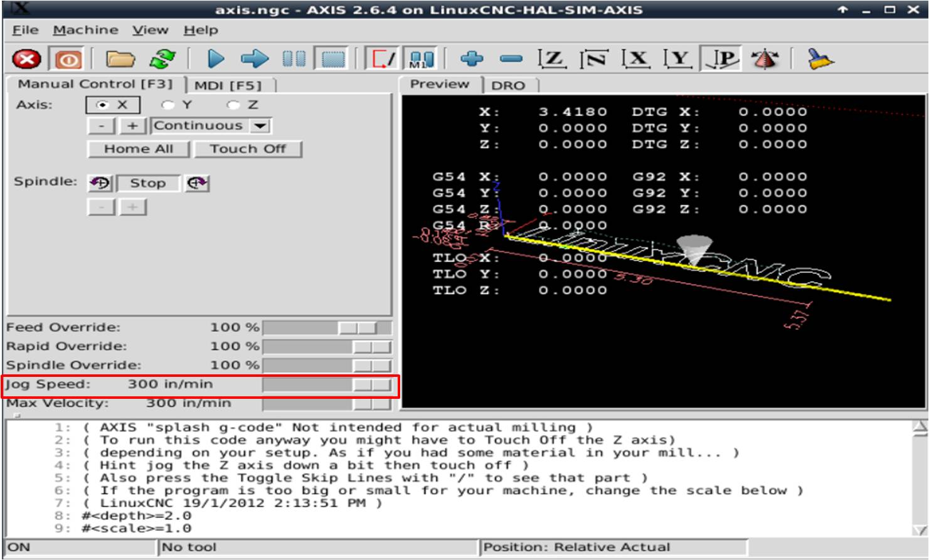Adjust the Spindle Override slider

tap(327, 366)
